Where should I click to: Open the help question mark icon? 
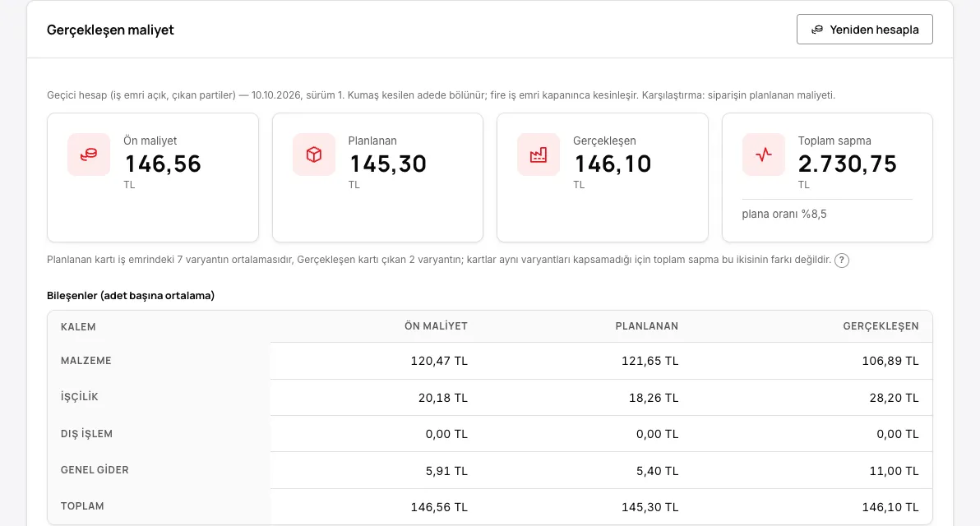point(842,261)
